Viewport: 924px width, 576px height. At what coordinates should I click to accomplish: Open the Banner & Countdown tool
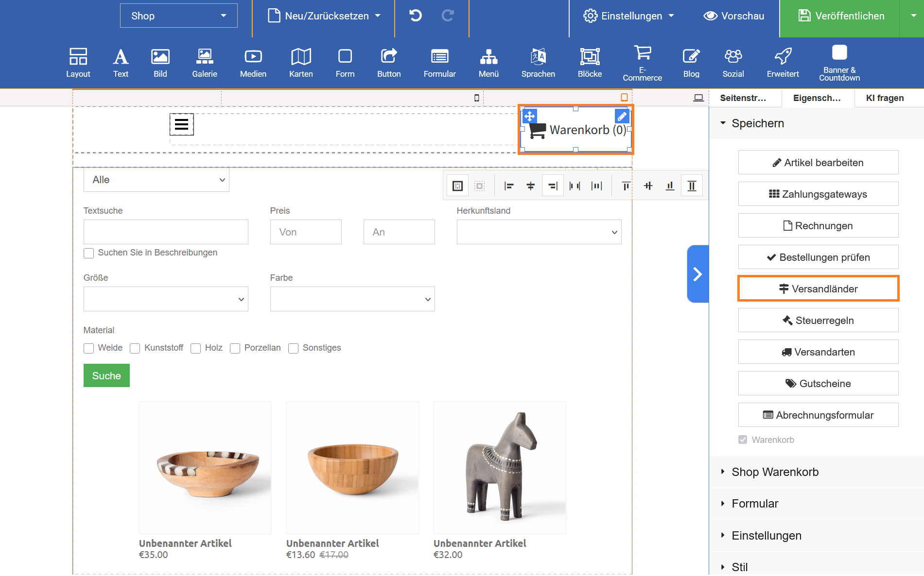[x=839, y=63]
